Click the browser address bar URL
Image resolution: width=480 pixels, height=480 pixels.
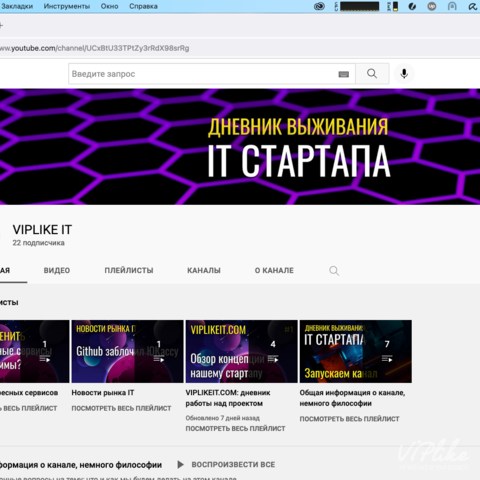(x=95, y=48)
